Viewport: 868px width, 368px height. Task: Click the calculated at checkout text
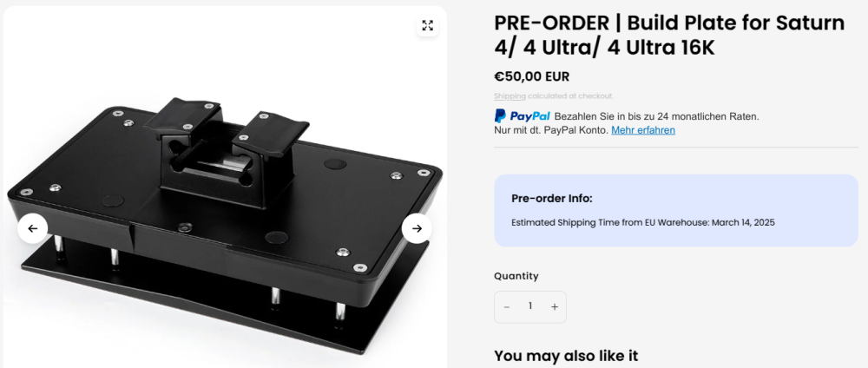coord(570,96)
